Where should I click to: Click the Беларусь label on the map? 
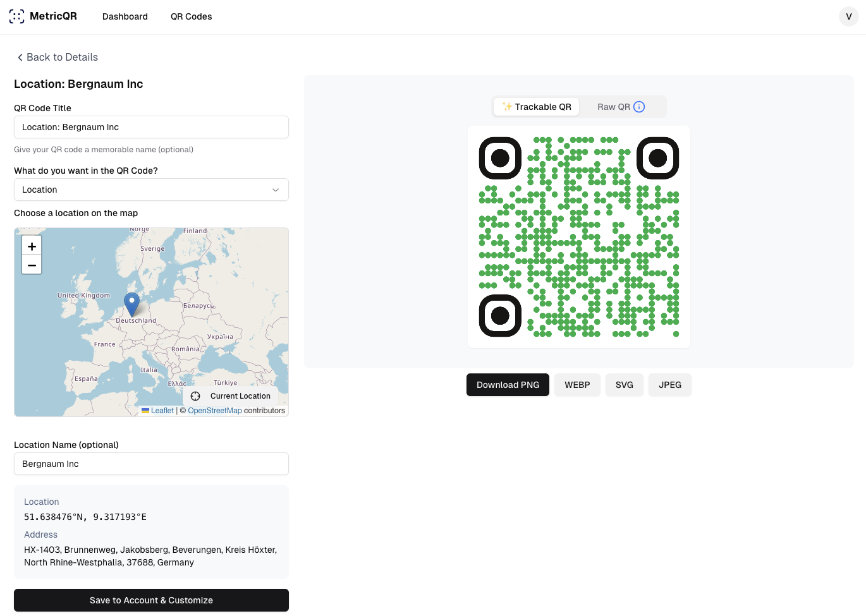[198, 306]
